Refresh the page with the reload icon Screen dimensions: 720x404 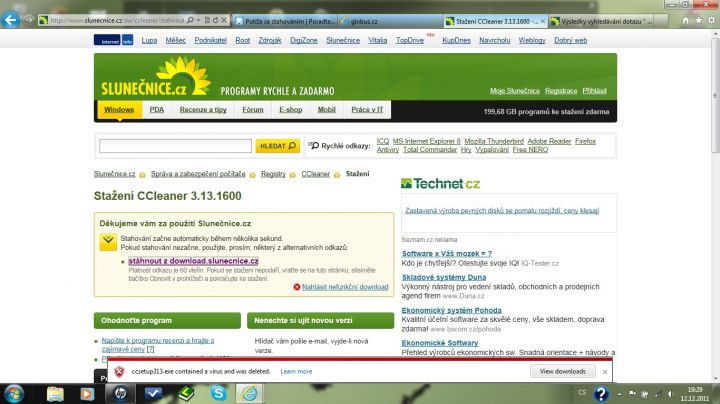[215, 20]
